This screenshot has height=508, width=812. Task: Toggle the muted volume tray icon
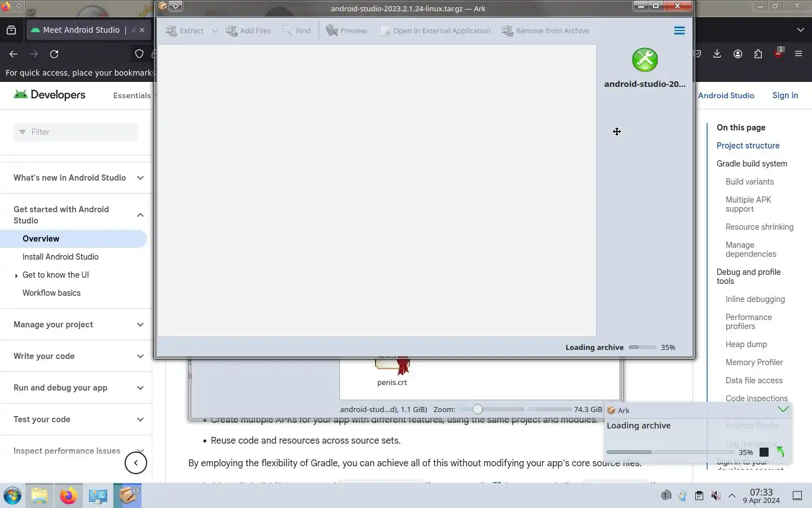tap(716, 496)
